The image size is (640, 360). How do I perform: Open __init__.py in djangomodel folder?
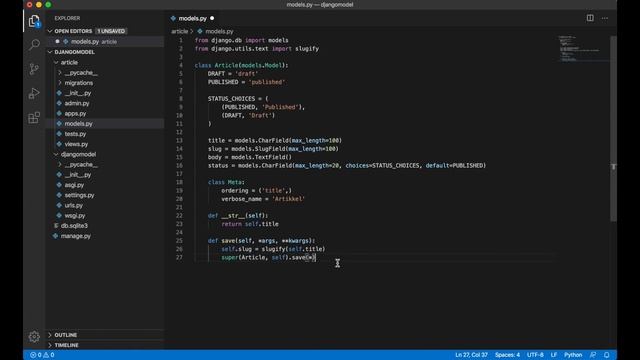[x=78, y=175]
